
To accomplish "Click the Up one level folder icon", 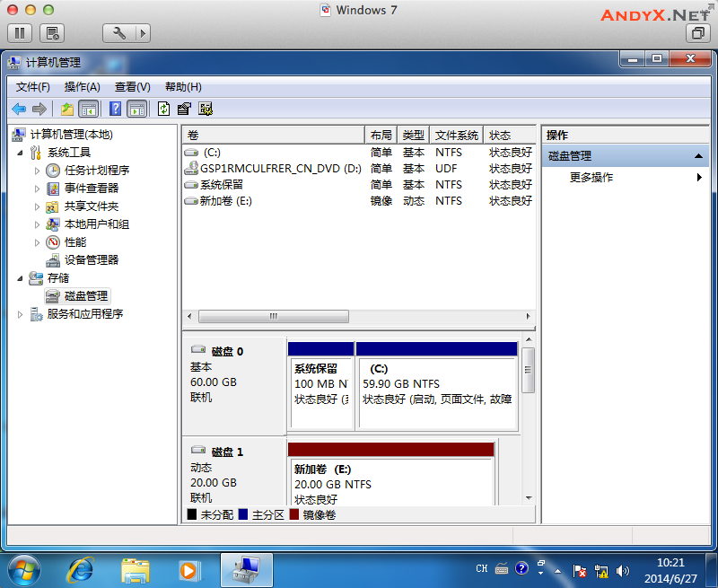I will pyautogui.click(x=67, y=109).
